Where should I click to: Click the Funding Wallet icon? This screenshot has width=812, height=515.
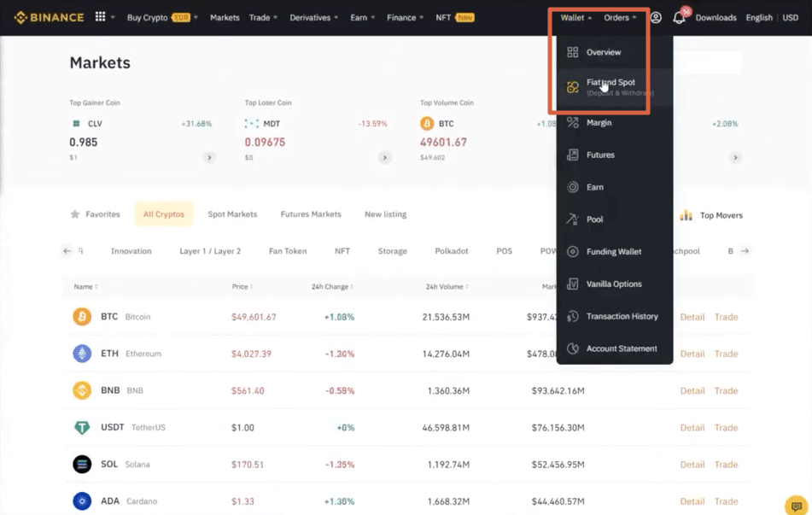click(572, 251)
